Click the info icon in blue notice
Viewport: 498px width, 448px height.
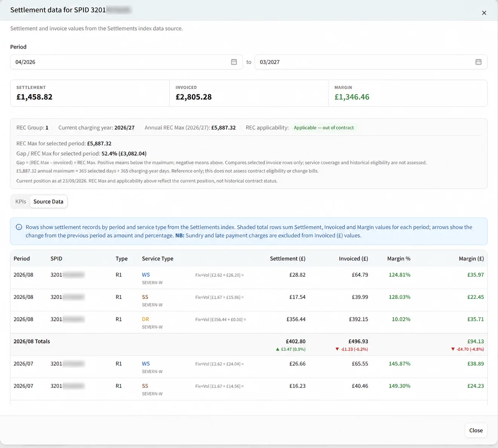point(19,227)
